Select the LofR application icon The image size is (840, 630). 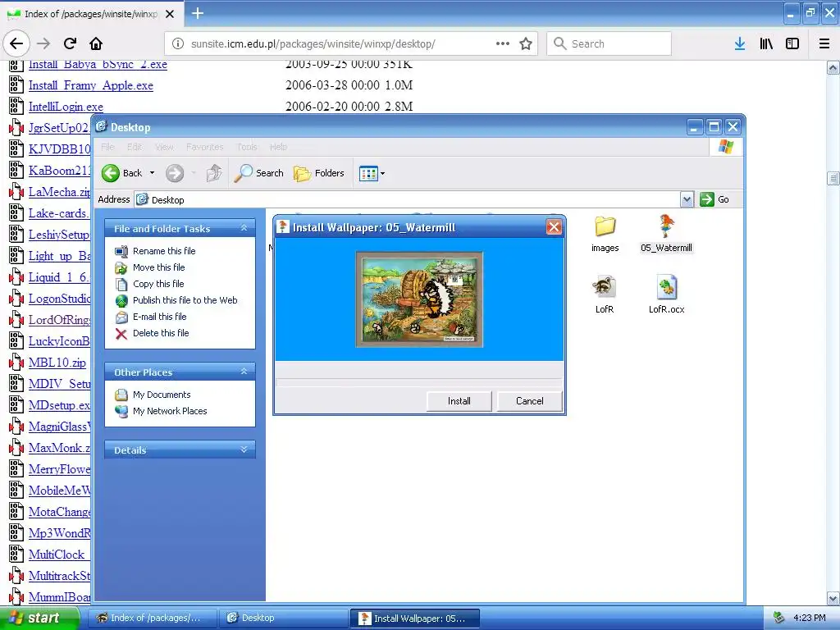point(605,287)
